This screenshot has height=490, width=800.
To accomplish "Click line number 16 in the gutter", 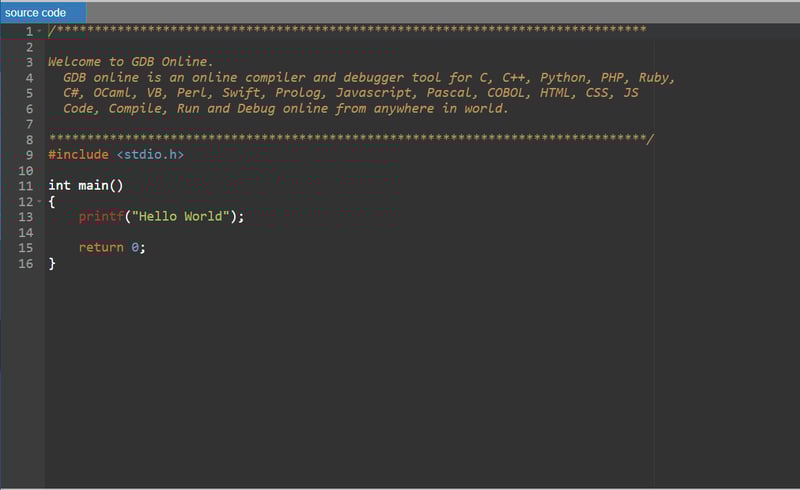I will [x=25, y=264].
